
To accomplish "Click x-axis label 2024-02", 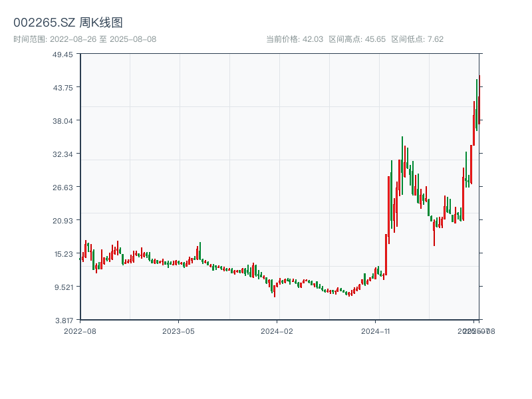I will click(277, 331).
